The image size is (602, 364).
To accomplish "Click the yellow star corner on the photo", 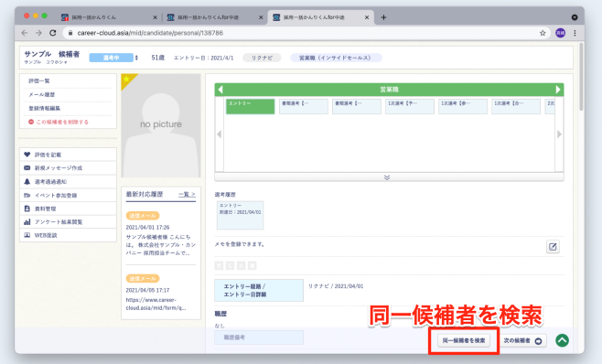I will pyautogui.click(x=126, y=80).
